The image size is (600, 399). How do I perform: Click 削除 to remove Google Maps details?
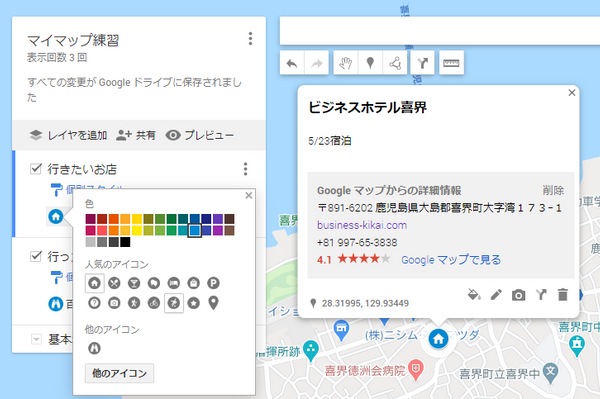click(553, 190)
